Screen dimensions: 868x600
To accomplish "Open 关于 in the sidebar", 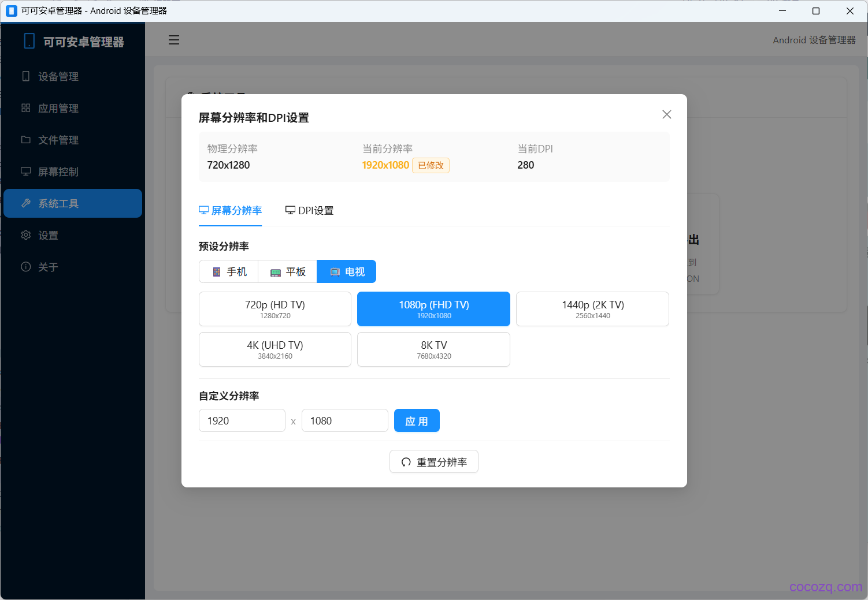I will coord(73,267).
